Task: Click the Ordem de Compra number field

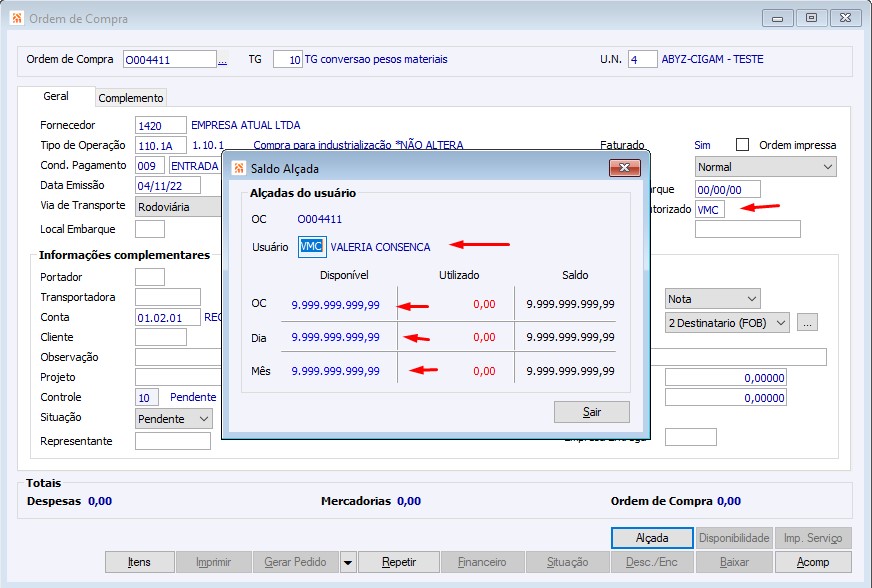Action: tap(170, 60)
